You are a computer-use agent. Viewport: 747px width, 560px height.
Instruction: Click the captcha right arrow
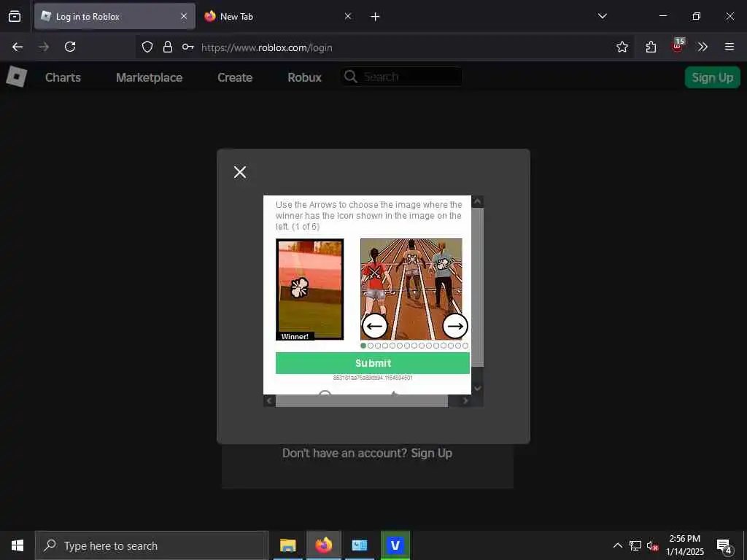coord(455,326)
